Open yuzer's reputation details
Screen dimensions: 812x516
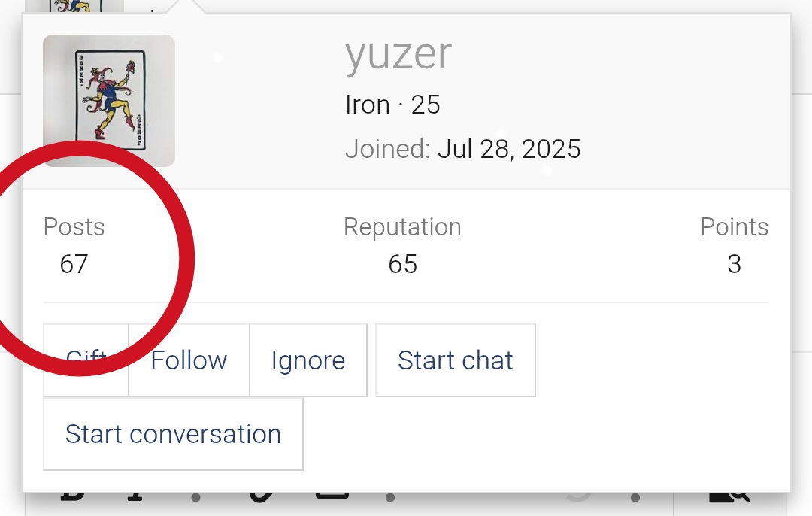[402, 264]
